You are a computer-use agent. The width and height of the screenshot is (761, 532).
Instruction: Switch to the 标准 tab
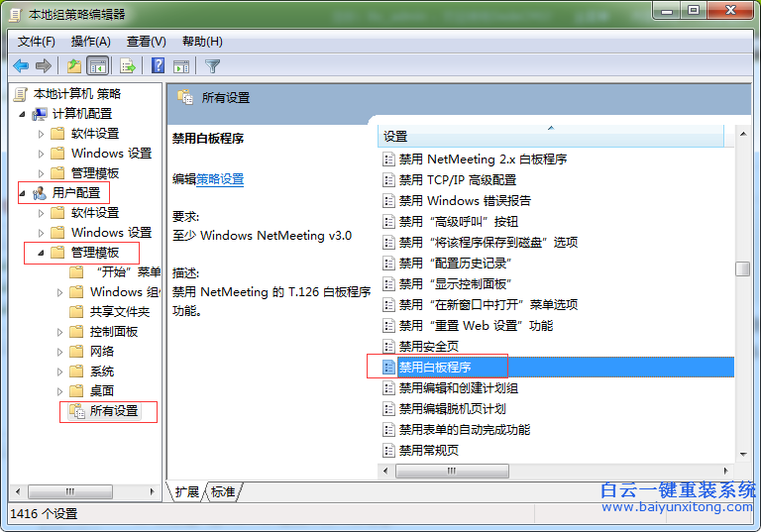[223, 491]
